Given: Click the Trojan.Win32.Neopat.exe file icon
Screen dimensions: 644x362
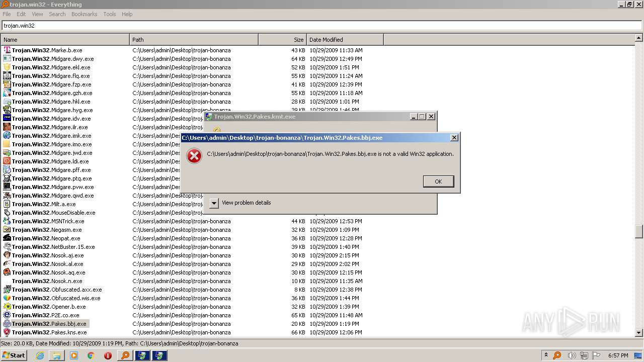Looking at the screenshot, I should point(7,238).
